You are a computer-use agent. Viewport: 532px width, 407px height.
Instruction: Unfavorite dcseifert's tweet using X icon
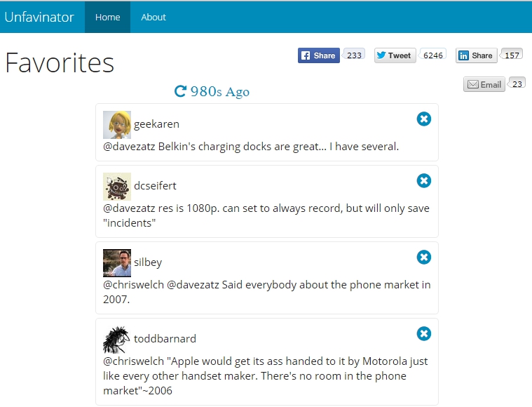424,180
